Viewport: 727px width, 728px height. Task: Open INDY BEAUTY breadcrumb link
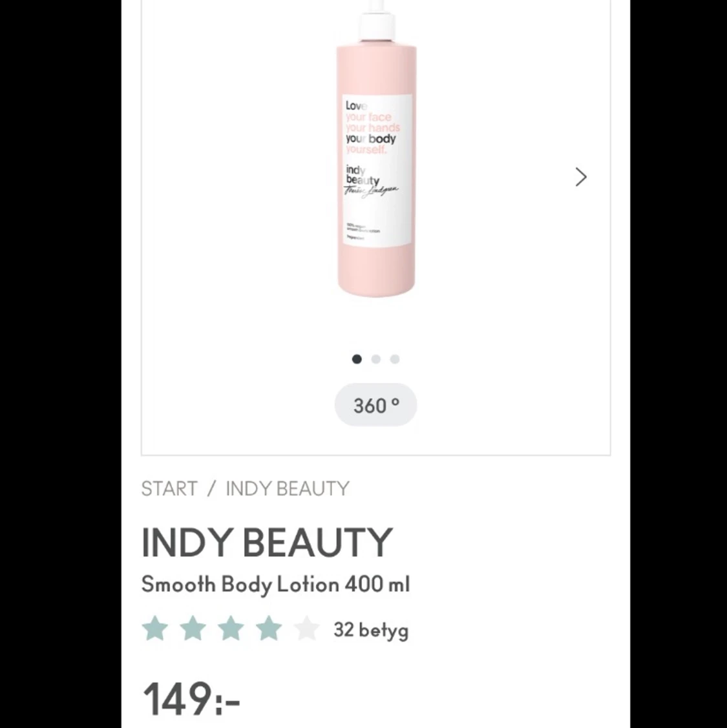coord(288,488)
